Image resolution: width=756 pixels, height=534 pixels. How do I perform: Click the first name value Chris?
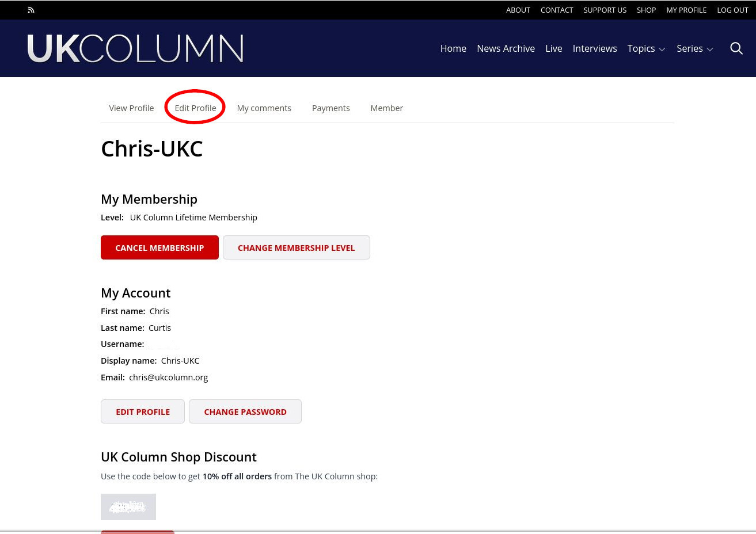159,311
